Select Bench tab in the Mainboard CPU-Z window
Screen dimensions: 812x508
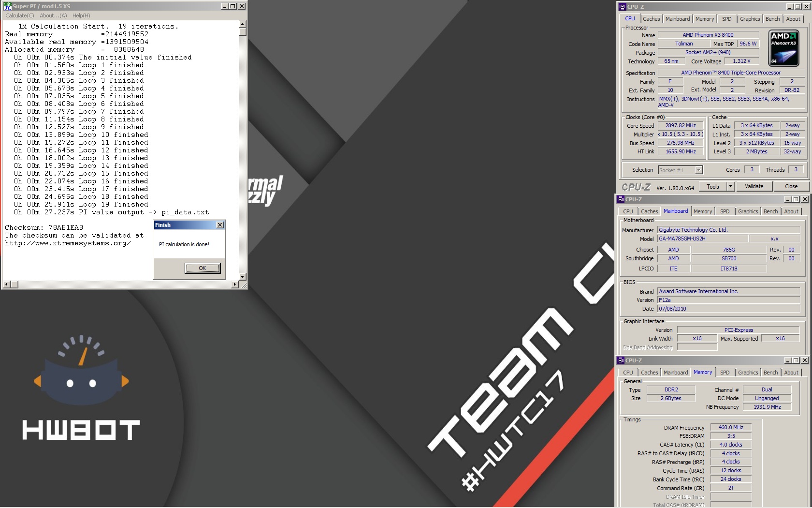(770, 211)
